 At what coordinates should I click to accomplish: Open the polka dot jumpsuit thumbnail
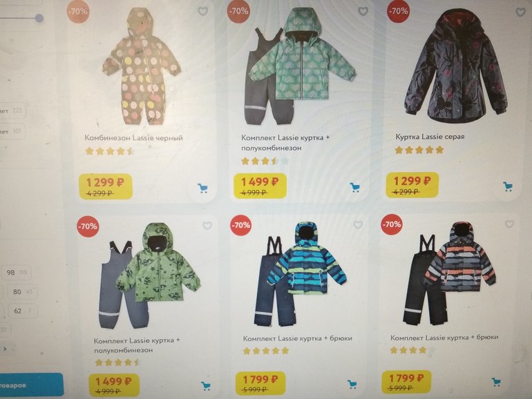click(x=141, y=67)
